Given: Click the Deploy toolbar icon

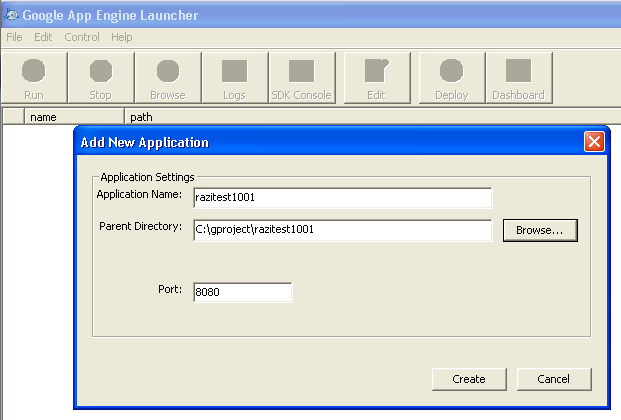Looking at the screenshot, I should 451,78.
